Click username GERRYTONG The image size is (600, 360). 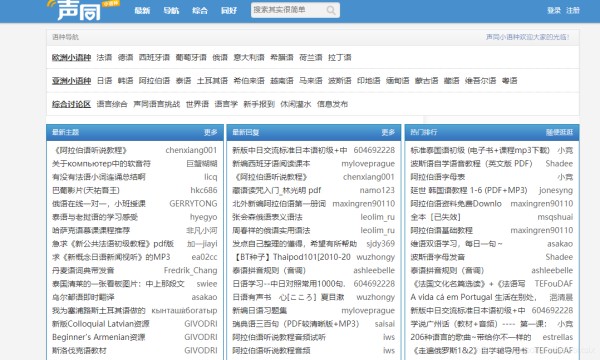pos(193,204)
